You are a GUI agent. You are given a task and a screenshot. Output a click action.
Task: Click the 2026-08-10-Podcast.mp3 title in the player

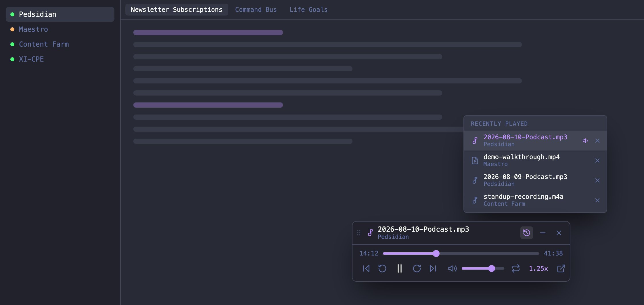tap(423, 229)
